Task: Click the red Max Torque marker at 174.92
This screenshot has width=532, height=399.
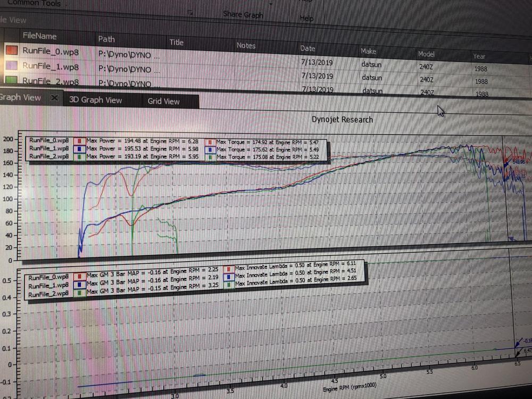Action: [210, 143]
